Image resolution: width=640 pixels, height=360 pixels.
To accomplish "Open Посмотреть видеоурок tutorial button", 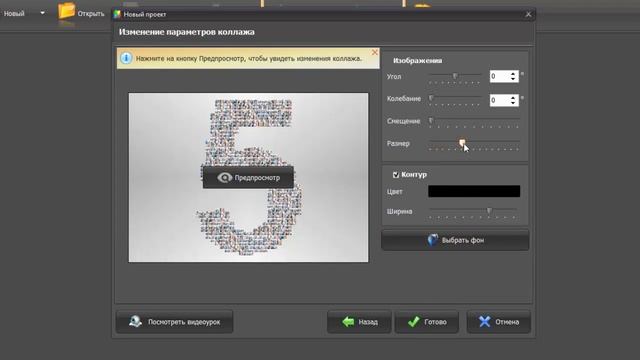I will tap(175, 322).
